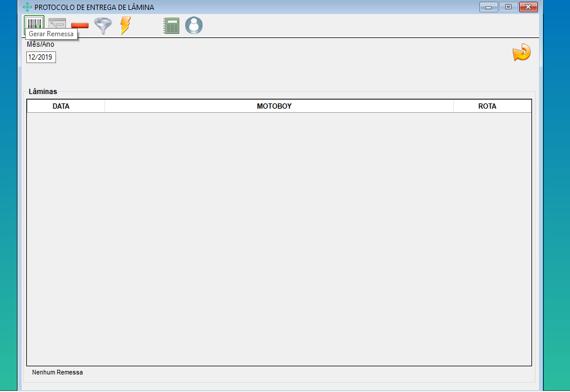Sort by the DATA column header
Viewport: 570px width, 392px height.
[61, 106]
